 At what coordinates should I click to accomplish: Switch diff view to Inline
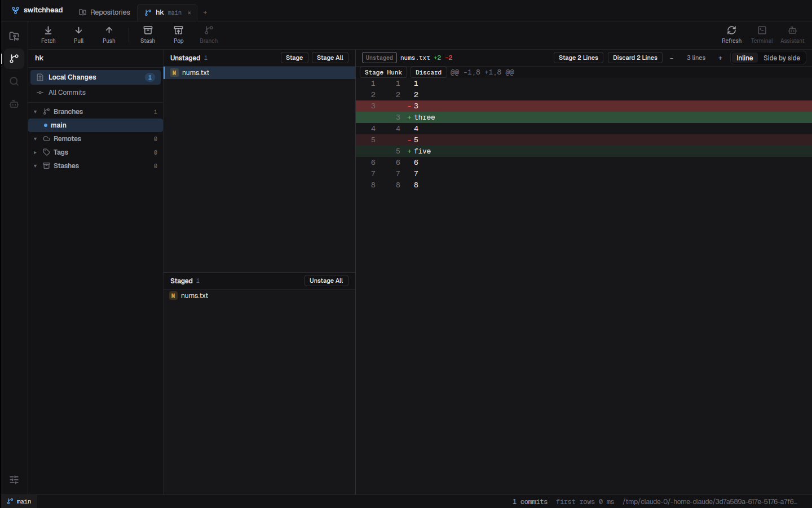[744, 58]
